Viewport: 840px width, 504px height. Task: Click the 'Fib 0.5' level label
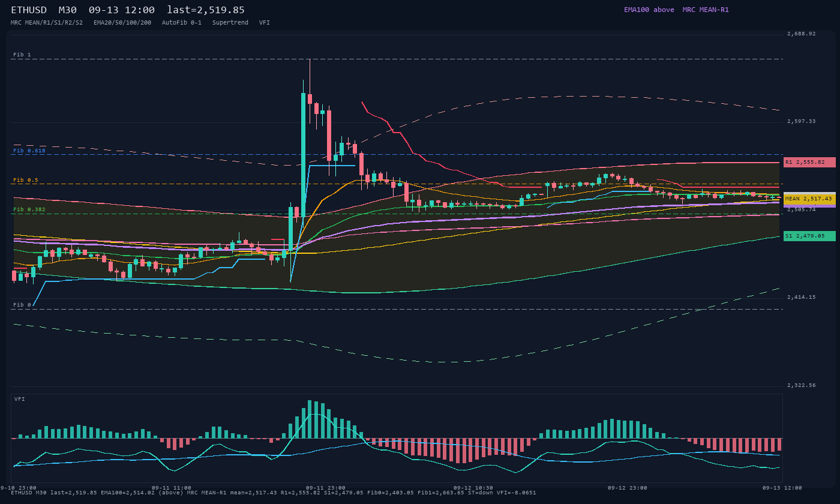click(x=26, y=180)
